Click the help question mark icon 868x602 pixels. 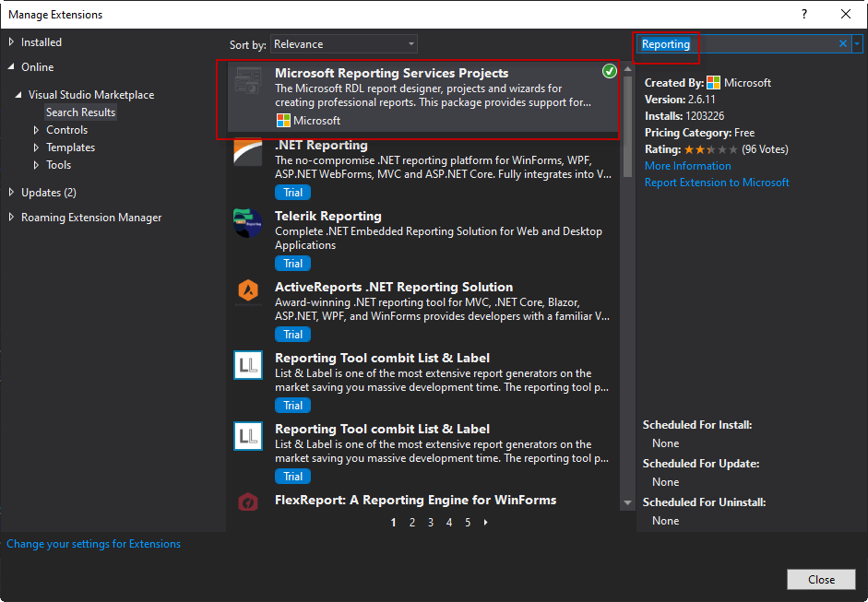coord(804,14)
